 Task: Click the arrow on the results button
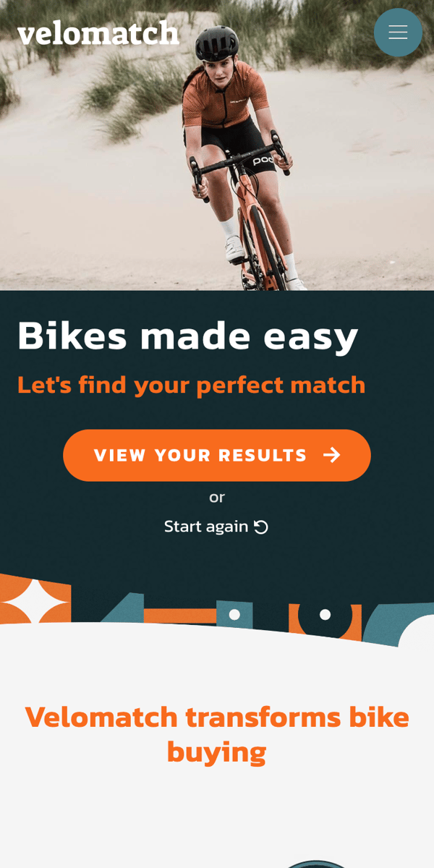tap(331, 455)
